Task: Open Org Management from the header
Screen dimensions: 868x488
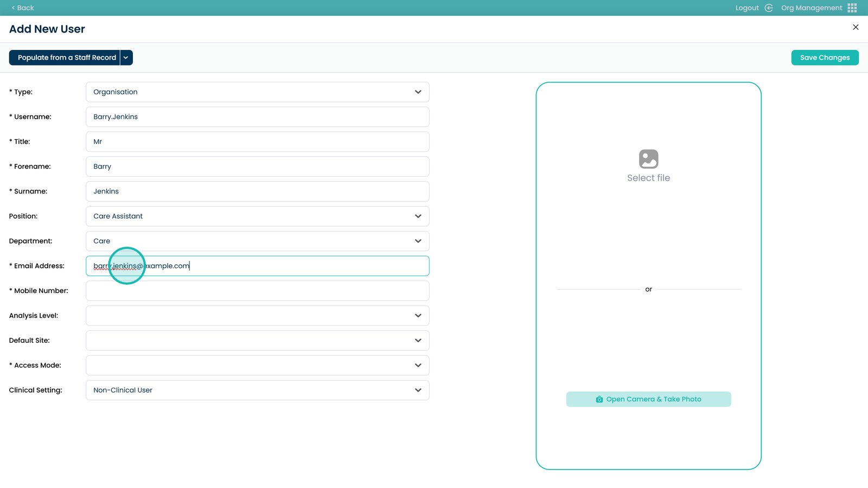Action: pos(812,8)
